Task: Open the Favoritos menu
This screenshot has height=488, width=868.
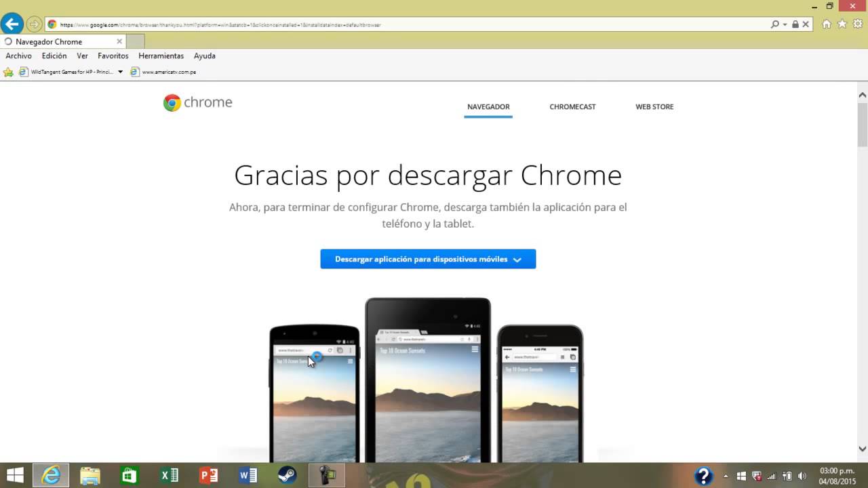Action: click(x=113, y=56)
